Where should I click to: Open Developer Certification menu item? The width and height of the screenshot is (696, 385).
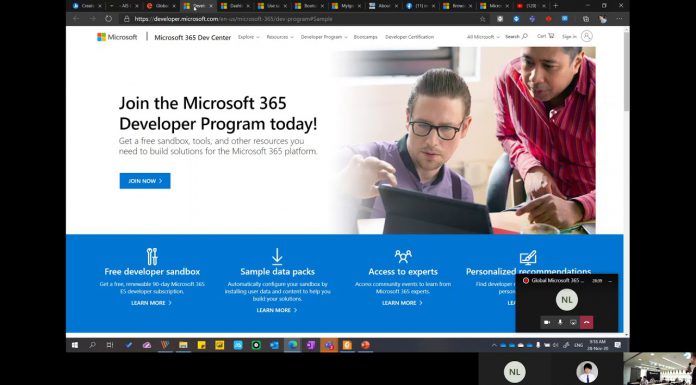tap(409, 37)
